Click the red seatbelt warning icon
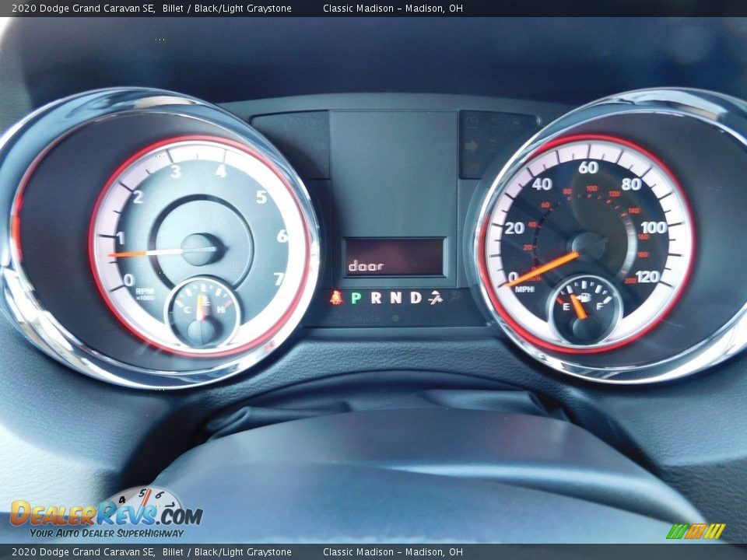The width and height of the screenshot is (747, 560). pyautogui.click(x=336, y=297)
